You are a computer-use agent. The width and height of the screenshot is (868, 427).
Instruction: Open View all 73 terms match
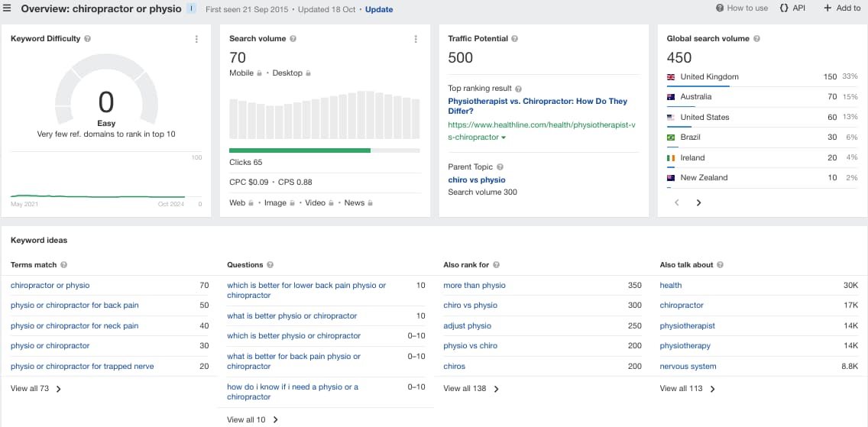coord(36,389)
